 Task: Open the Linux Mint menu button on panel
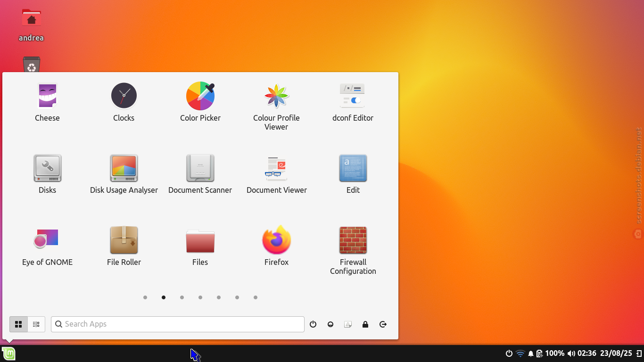click(8, 353)
